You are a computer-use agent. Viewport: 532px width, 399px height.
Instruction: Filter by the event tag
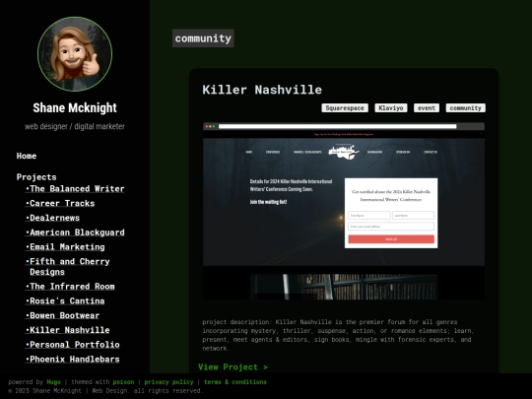[x=427, y=108]
